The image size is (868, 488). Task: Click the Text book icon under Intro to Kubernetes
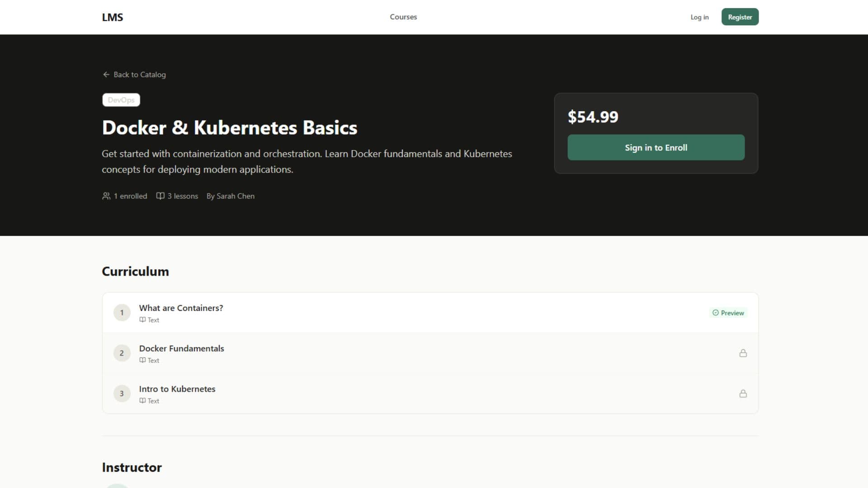coord(142,401)
